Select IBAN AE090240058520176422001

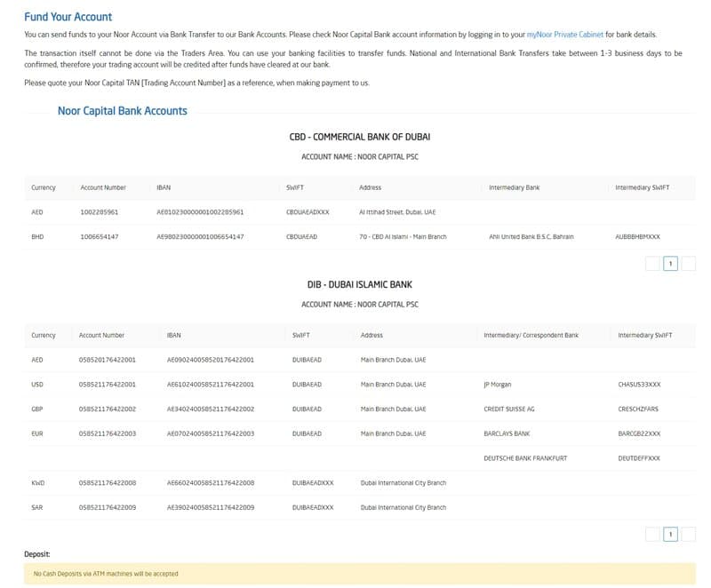[x=211, y=360]
